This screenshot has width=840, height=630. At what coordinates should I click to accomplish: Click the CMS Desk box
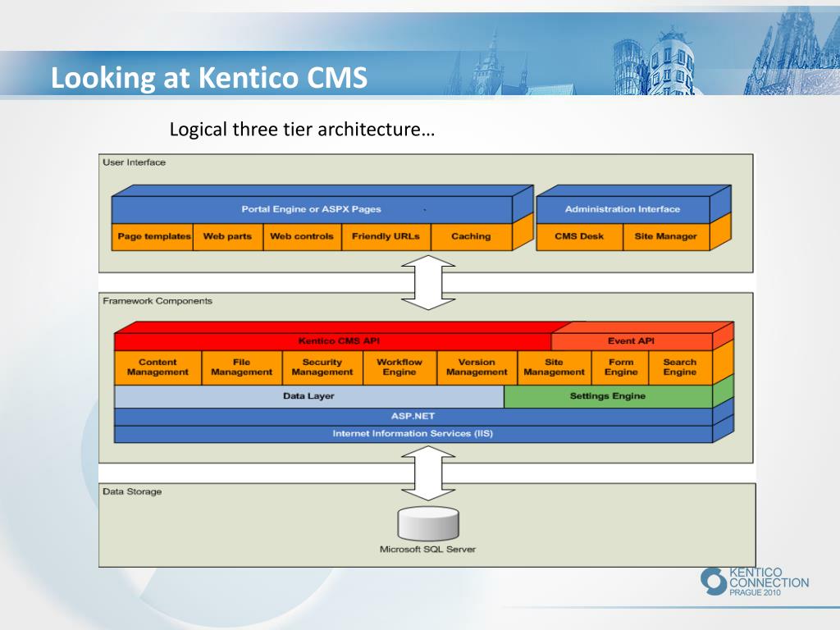580,237
